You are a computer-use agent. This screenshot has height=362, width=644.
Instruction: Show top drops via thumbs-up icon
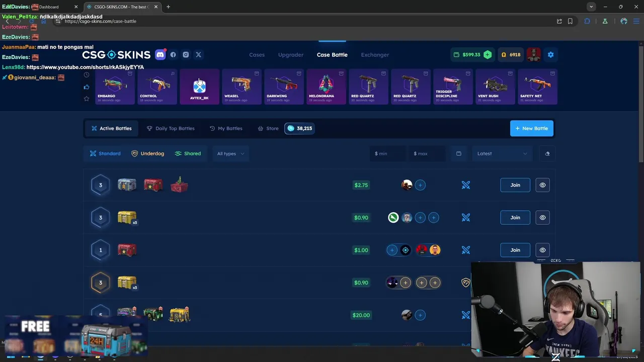coord(87,87)
